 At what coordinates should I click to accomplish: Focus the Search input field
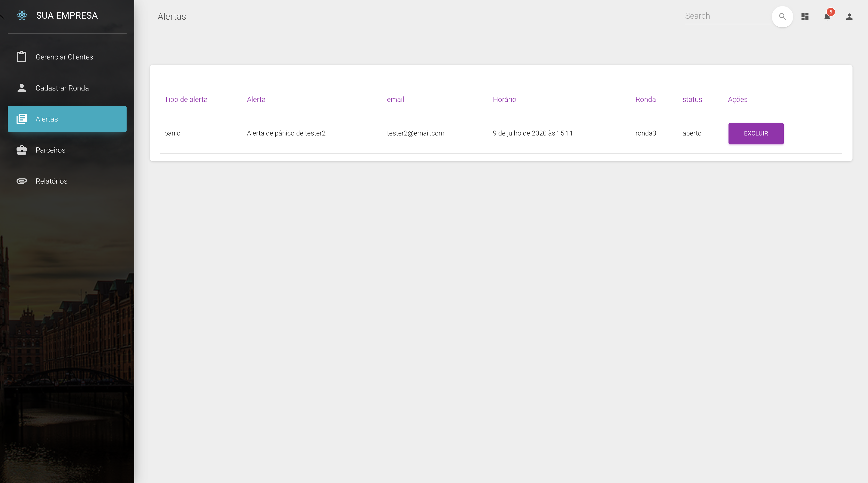[728, 16]
